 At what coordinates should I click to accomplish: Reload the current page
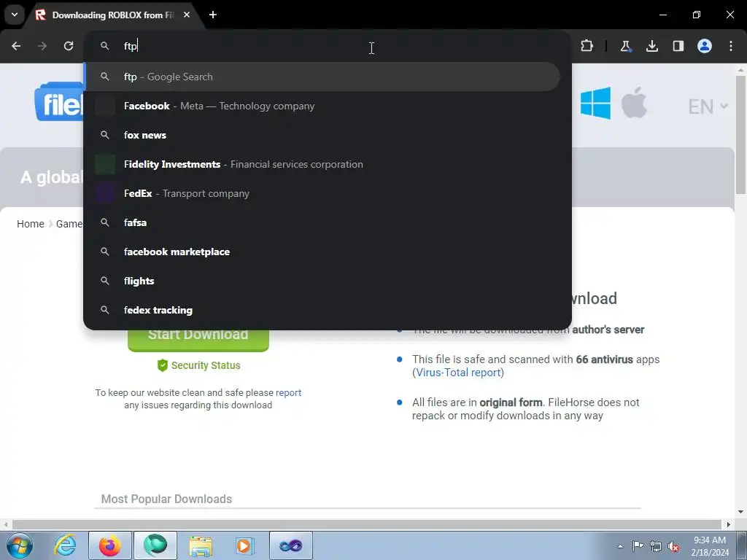(x=69, y=46)
